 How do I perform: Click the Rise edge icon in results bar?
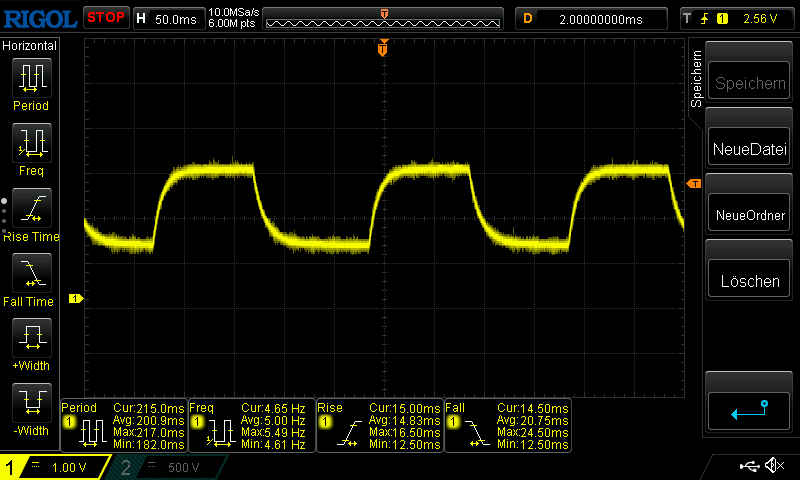pyautogui.click(x=349, y=434)
